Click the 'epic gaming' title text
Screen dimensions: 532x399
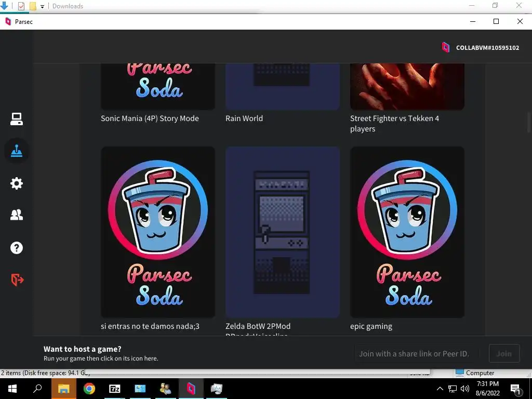371,326
